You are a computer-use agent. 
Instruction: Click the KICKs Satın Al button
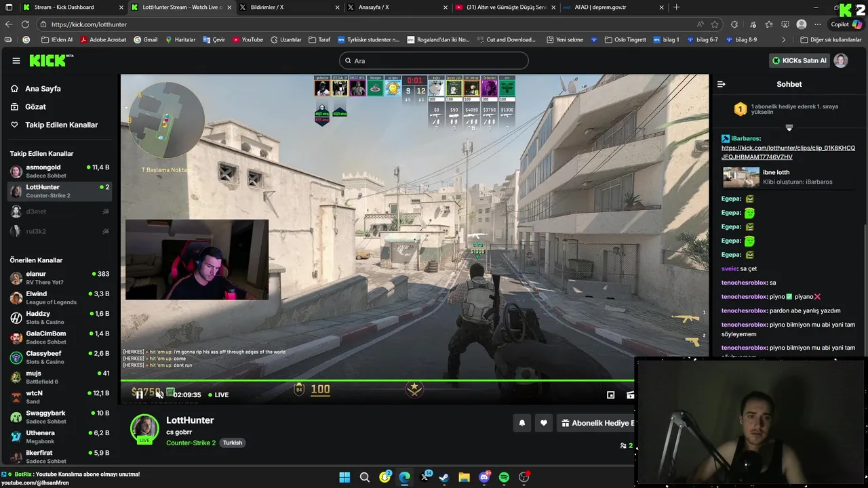coord(800,60)
